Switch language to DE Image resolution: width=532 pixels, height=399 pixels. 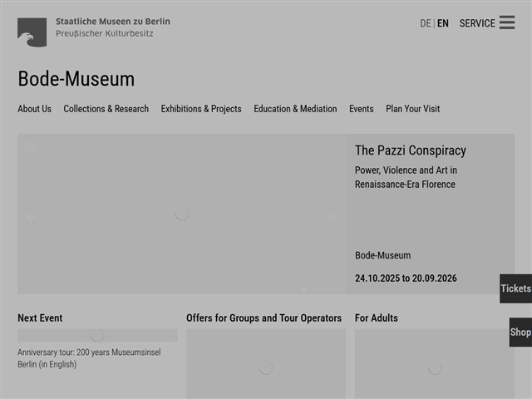click(425, 23)
